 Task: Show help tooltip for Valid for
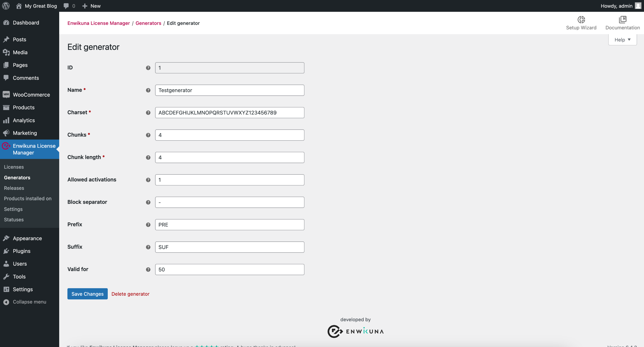pyautogui.click(x=148, y=269)
